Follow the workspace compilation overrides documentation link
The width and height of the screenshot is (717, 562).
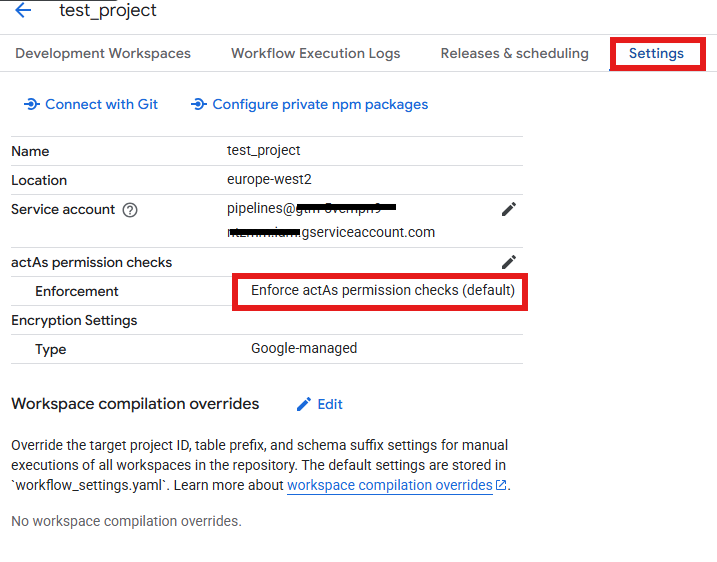pos(389,485)
